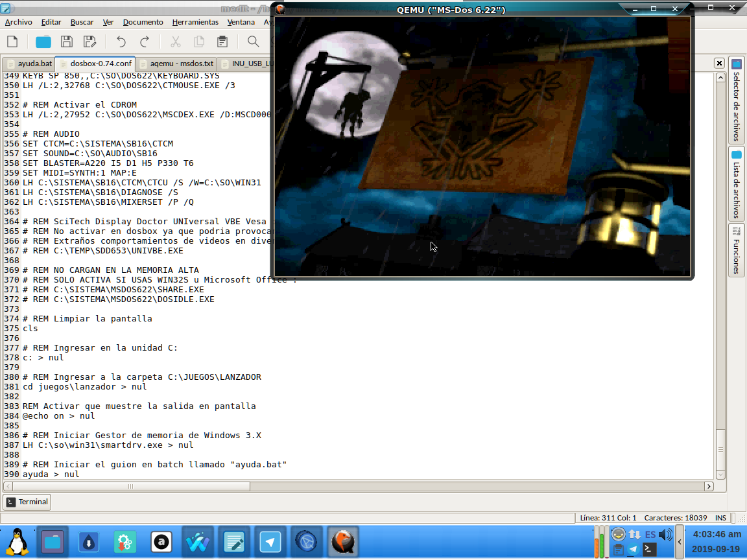
Task: Click 'Línea: 311 Col: 1' status entry
Action: (x=608, y=518)
